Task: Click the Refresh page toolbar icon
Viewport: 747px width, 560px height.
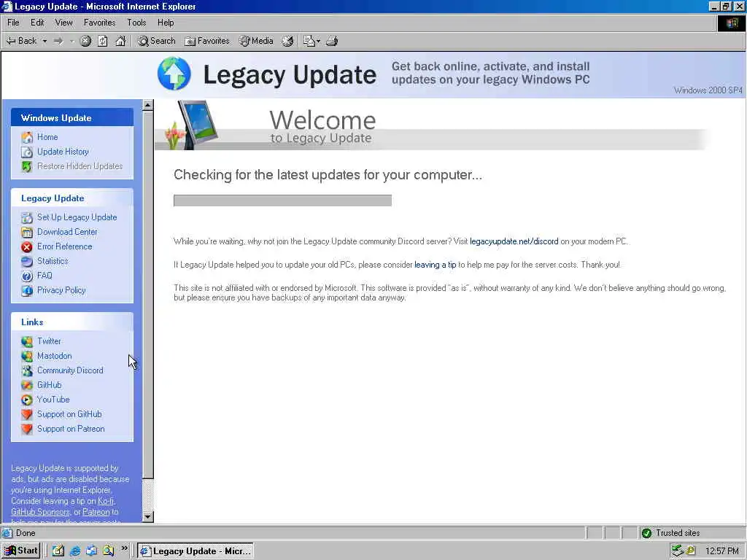Action: tap(102, 41)
